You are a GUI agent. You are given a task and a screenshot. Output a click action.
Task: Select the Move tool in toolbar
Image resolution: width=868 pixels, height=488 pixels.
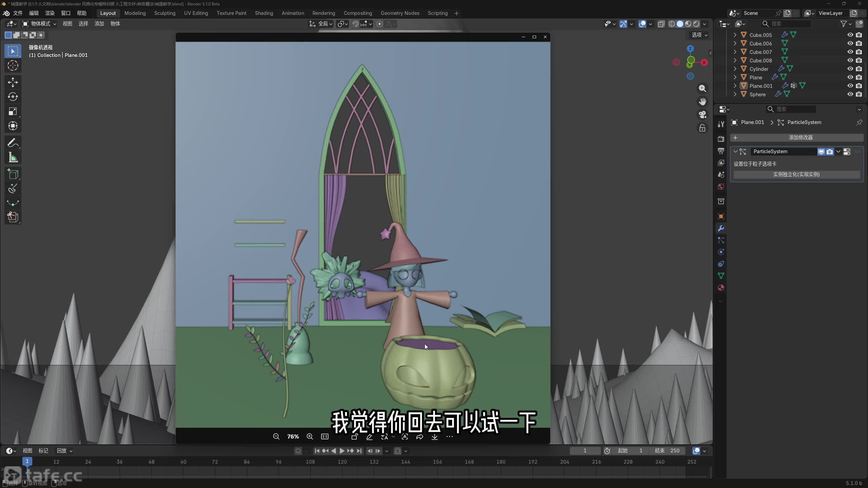click(13, 82)
